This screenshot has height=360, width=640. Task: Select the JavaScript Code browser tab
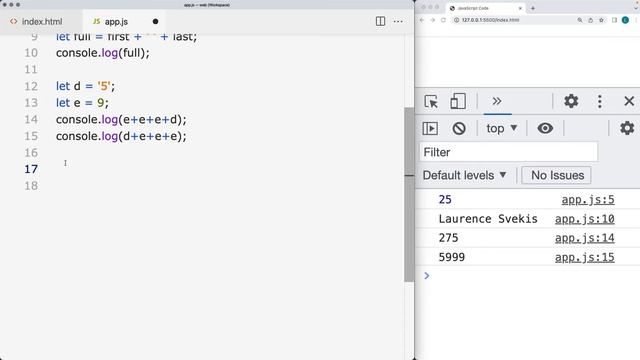pos(486,8)
